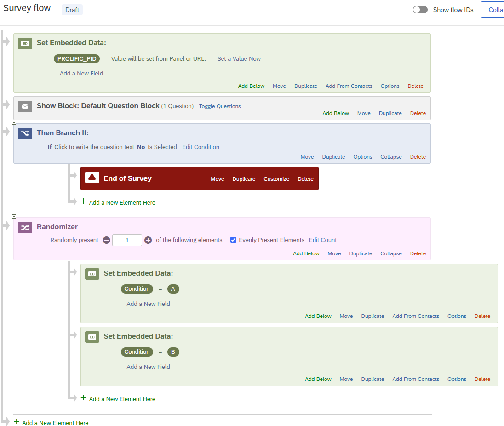The width and height of the screenshot is (504, 426).
Task: Click plus icon to add element at flow bottom
Action: [17, 421]
